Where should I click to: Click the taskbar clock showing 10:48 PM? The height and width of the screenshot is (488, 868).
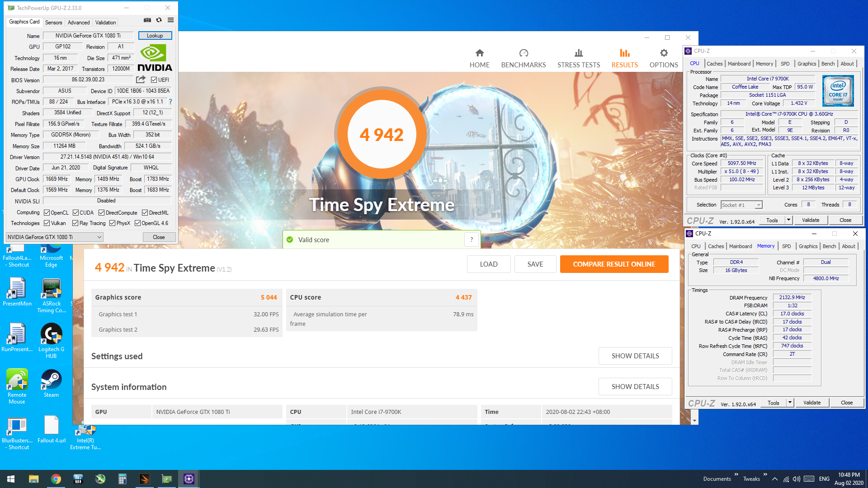[x=849, y=479]
